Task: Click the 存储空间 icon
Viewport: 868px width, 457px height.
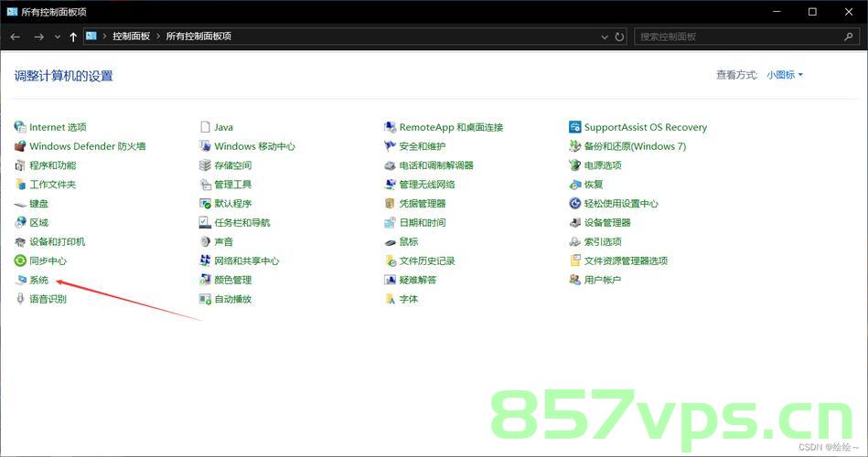Action: coord(205,165)
